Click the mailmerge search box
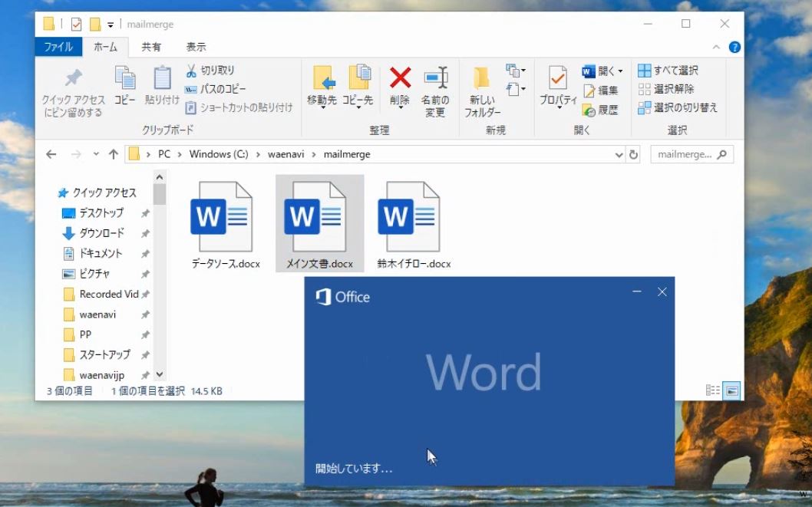This screenshot has width=812, height=507. coord(692,154)
